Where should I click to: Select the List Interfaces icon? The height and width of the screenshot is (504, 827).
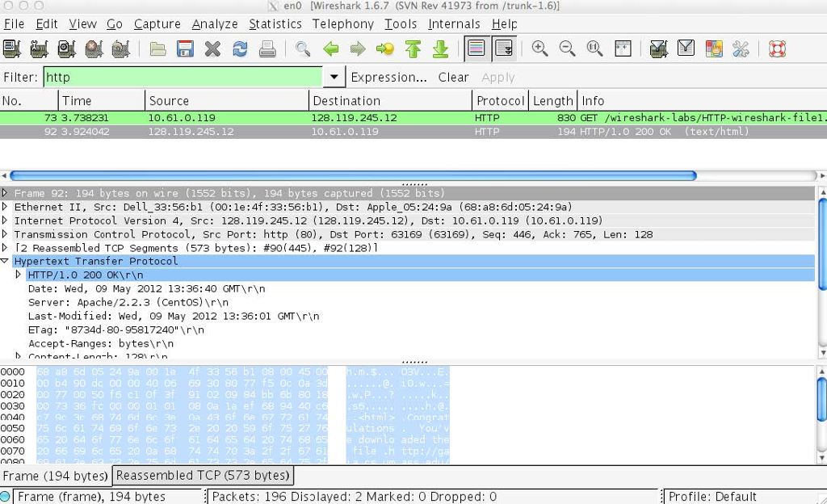coord(13,48)
